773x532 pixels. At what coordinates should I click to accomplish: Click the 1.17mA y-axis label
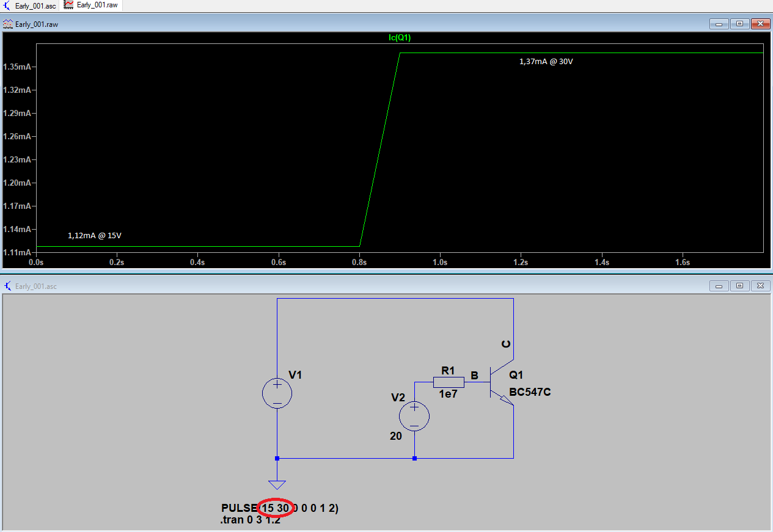pyautogui.click(x=16, y=206)
